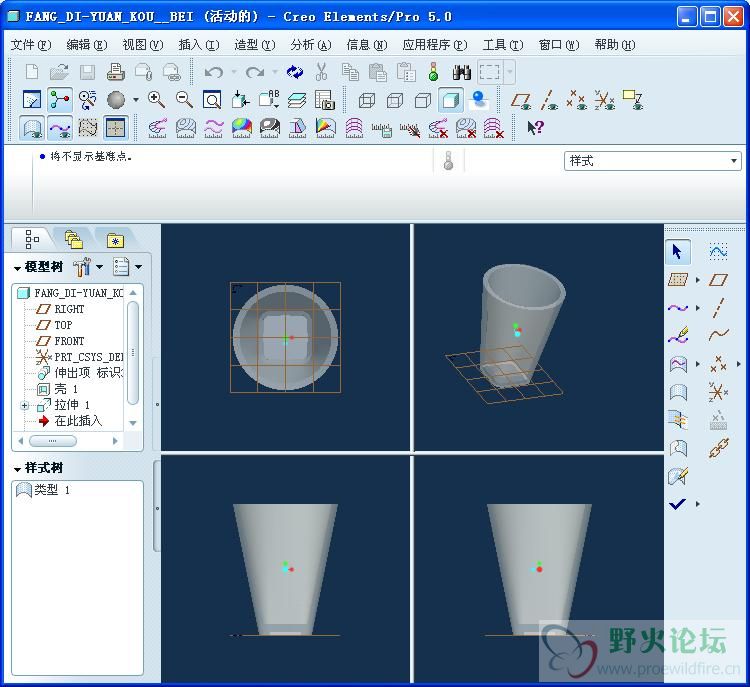Open the redo history dropdown arrow
Image resolution: width=750 pixels, height=687 pixels.
[x=275, y=72]
